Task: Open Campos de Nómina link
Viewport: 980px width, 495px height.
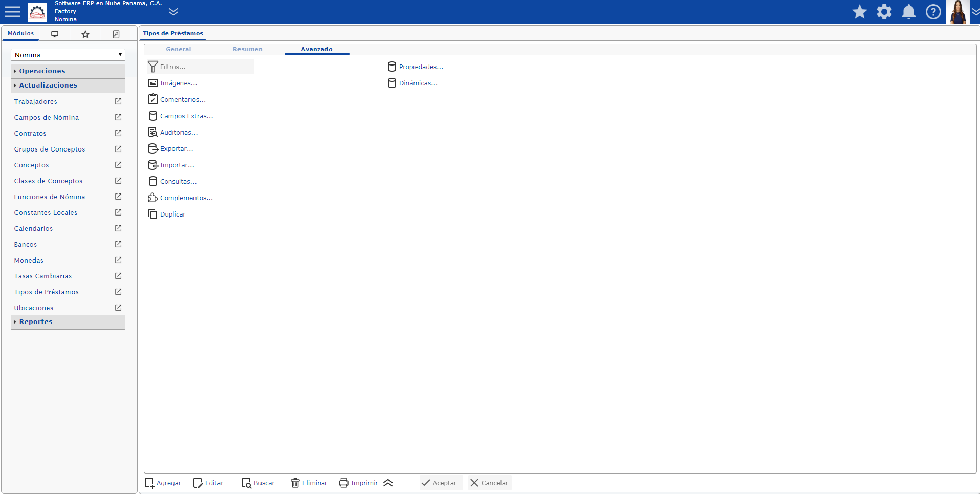Action: click(47, 118)
